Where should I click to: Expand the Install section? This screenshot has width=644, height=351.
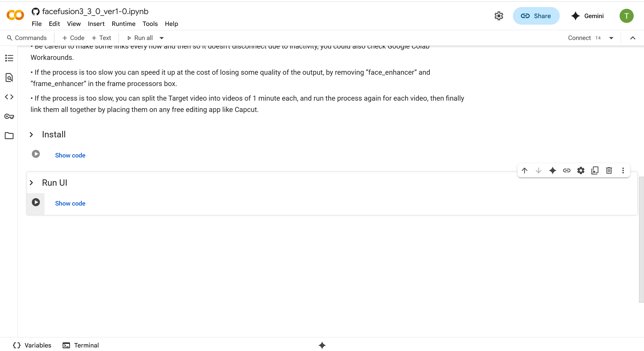[31, 135]
